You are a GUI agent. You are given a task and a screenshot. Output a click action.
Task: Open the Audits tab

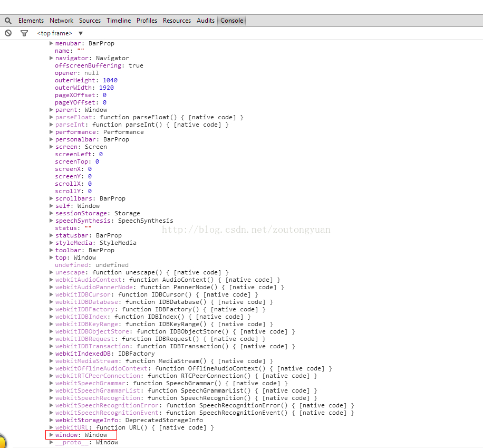[x=206, y=21]
